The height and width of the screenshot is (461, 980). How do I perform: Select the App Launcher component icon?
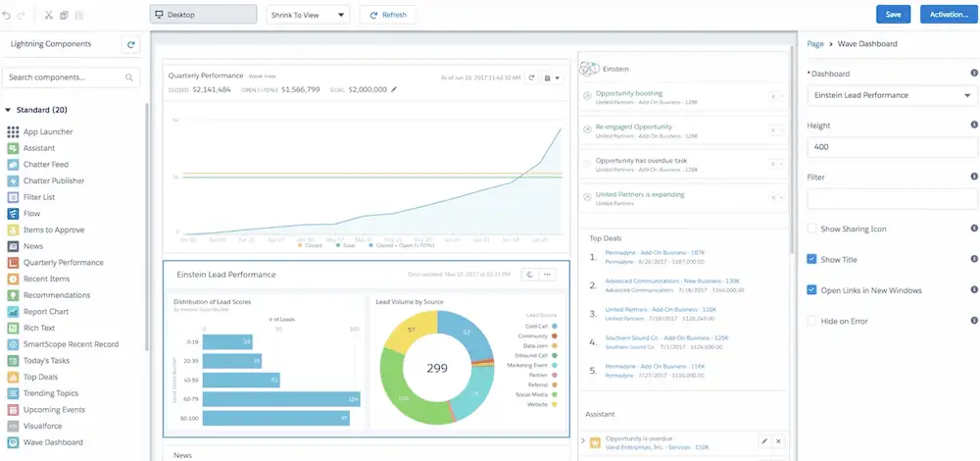13,131
